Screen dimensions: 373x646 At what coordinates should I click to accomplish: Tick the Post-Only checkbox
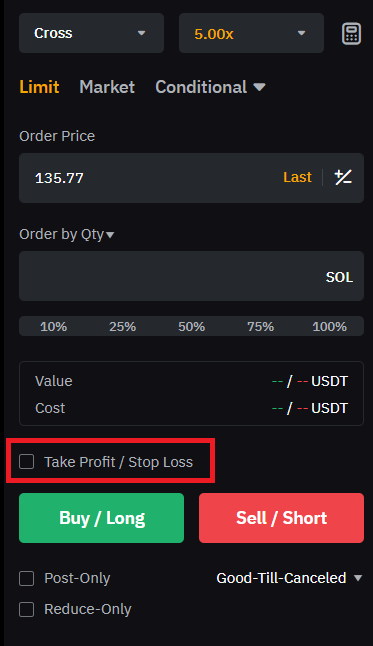pyautogui.click(x=27, y=578)
